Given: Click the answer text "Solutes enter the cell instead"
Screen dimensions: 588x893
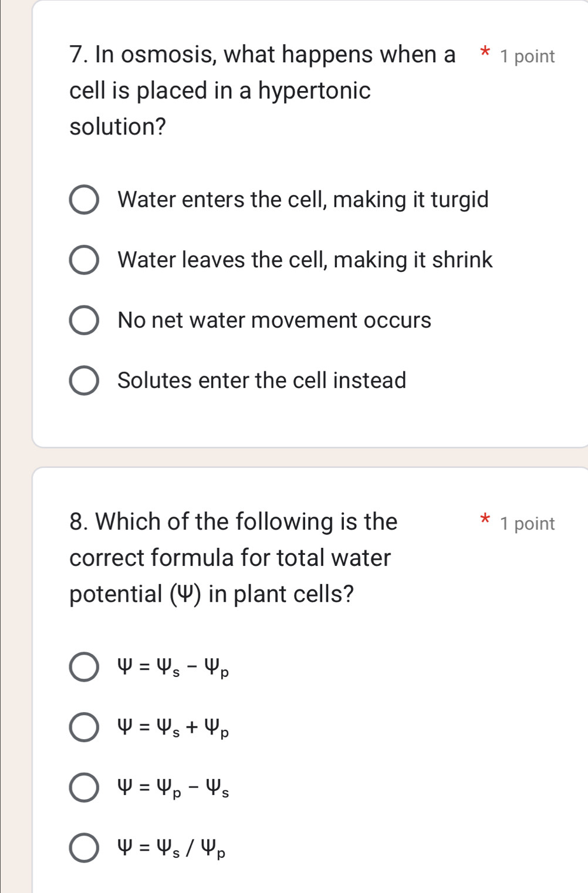Looking at the screenshot, I should 261,380.
